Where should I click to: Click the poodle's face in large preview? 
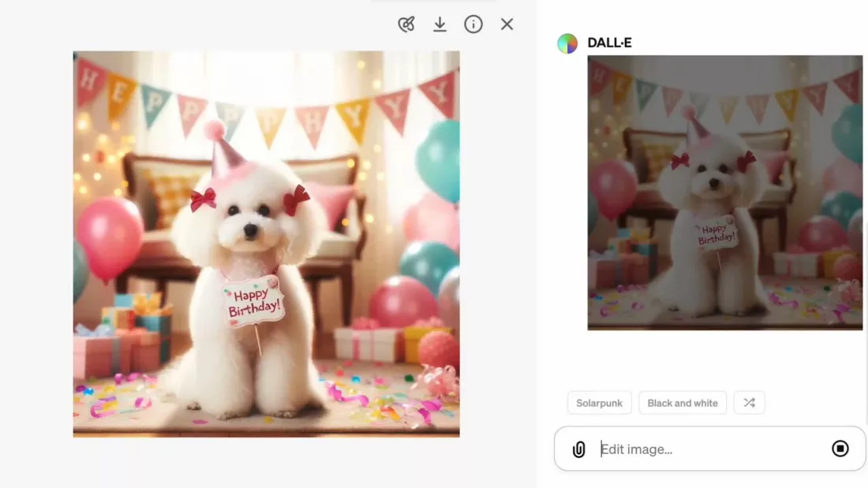(x=249, y=221)
